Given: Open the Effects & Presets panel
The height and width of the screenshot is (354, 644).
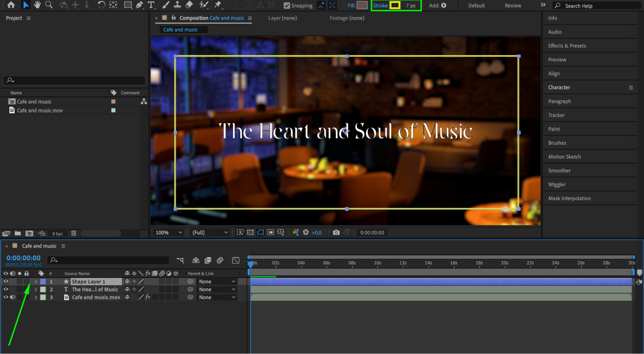Looking at the screenshot, I should click(x=567, y=46).
